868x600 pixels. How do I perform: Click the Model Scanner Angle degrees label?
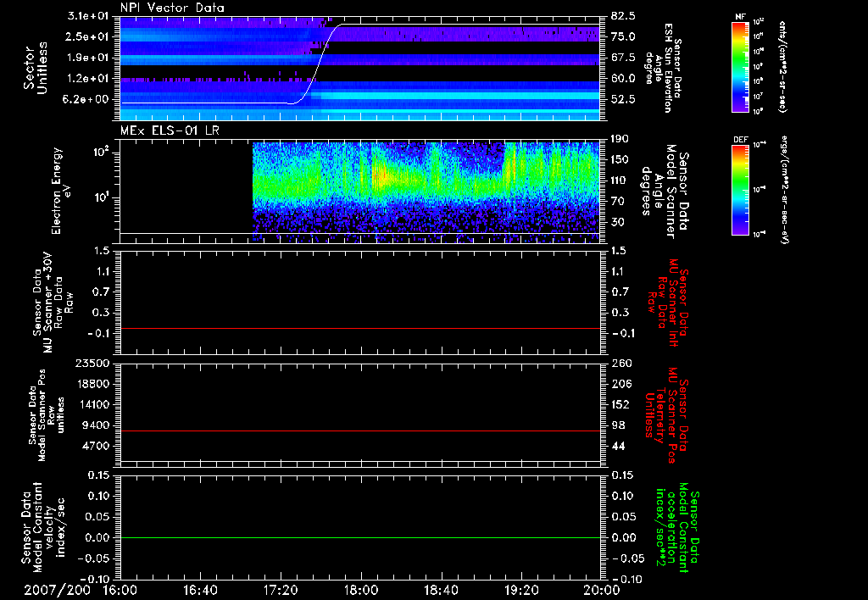pyautogui.click(x=665, y=191)
